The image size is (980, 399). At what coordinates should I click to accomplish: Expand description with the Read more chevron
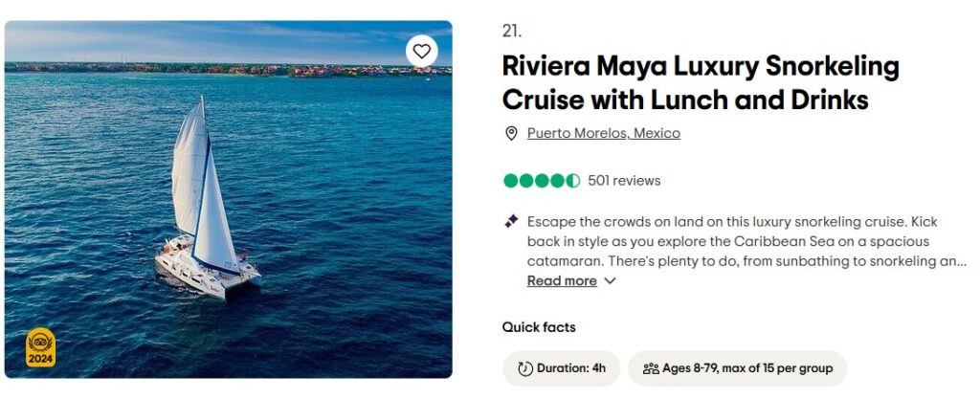click(x=610, y=281)
